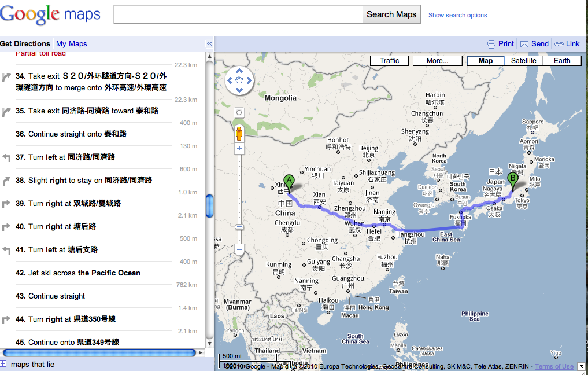The height and width of the screenshot is (375, 588).
Task: Select step 36 Continue straight onto 泰和路
Action: point(71,134)
